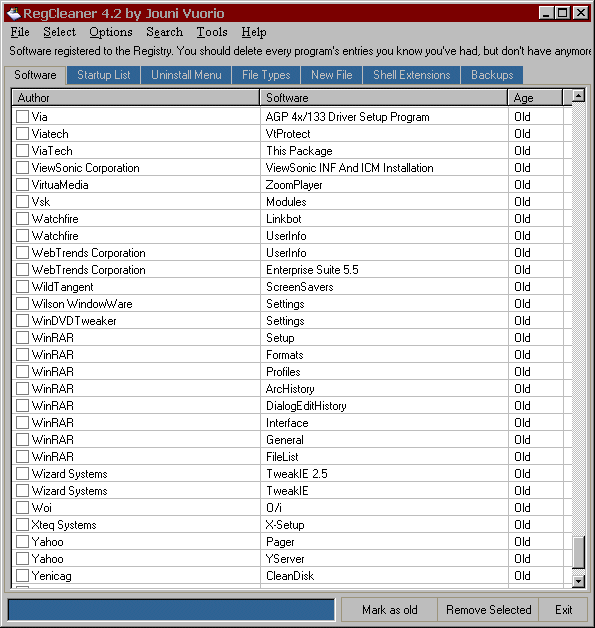
Task: Click the vertical scrollbar thumb
Action: [x=578, y=552]
